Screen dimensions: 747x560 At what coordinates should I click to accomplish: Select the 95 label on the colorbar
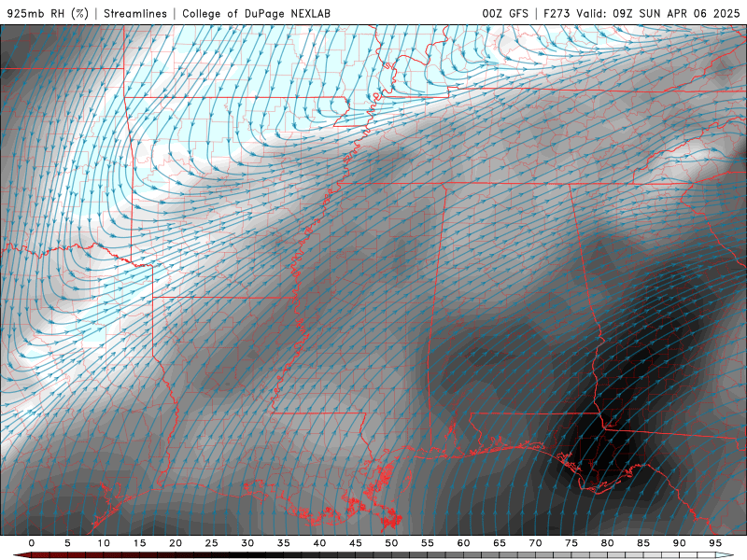coord(715,543)
